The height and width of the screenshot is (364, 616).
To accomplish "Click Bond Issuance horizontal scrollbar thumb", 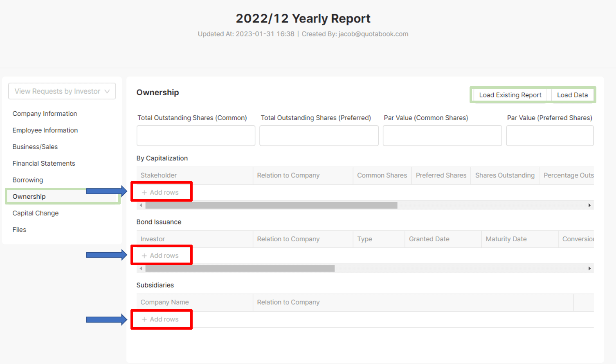I will (x=240, y=269).
